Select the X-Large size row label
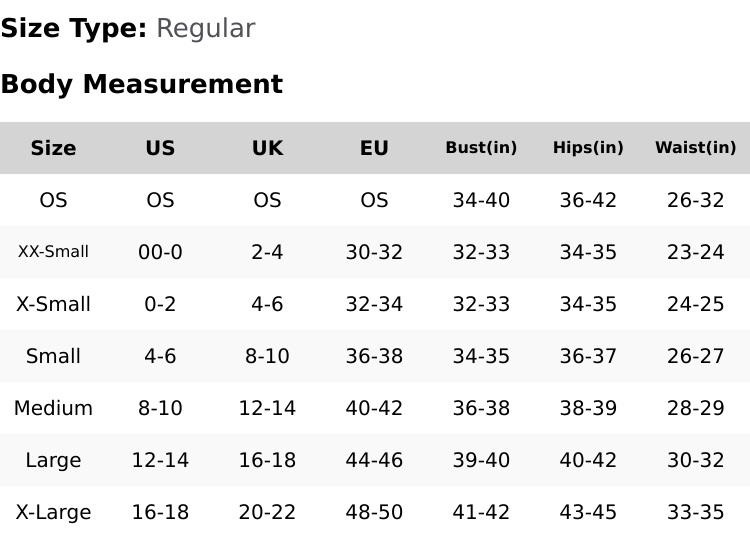The height and width of the screenshot is (538, 750). pos(53,512)
